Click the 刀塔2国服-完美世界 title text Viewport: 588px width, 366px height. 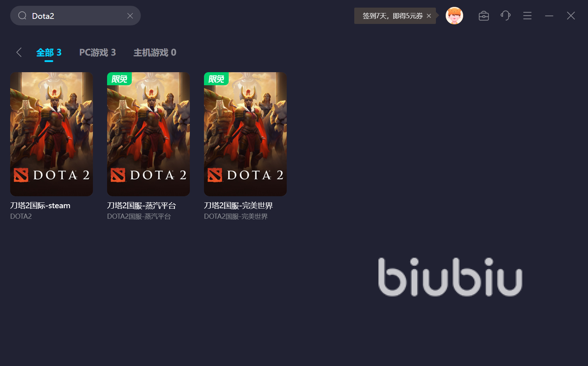click(x=238, y=206)
